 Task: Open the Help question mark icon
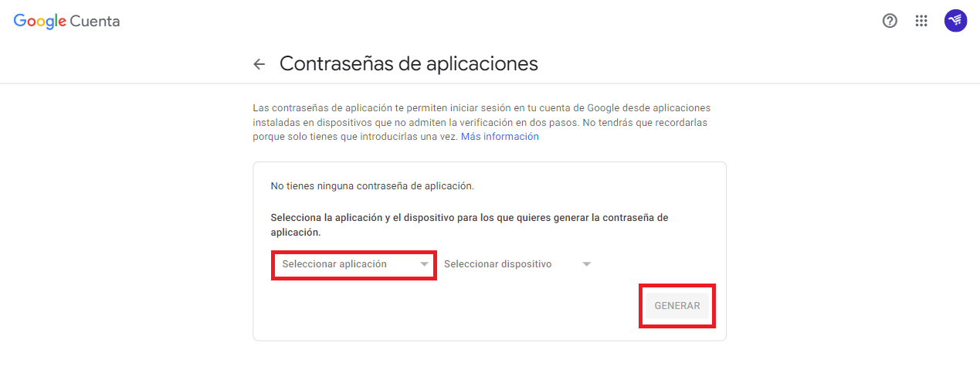(x=890, y=21)
